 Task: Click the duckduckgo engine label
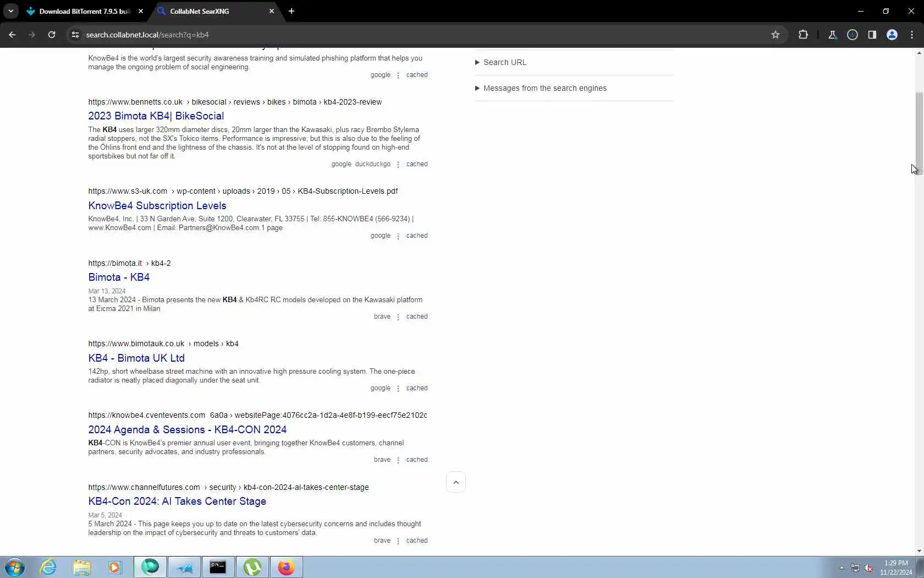[x=373, y=164]
